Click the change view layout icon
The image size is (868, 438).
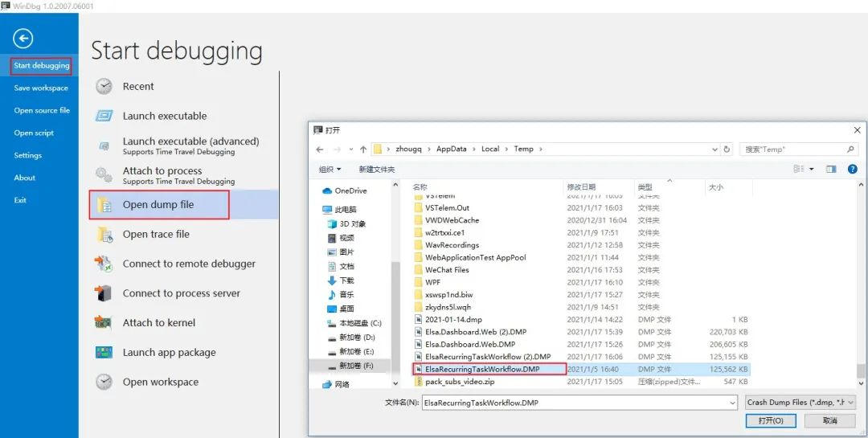798,169
